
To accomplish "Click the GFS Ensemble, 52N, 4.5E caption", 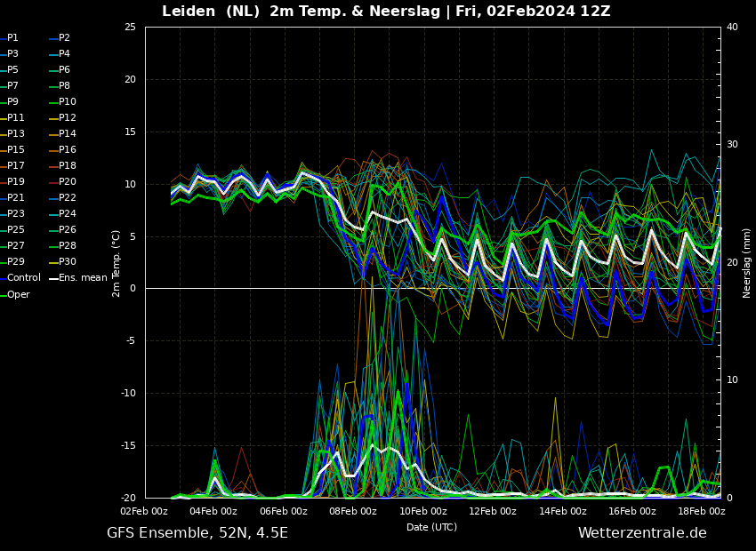I will [197, 532].
